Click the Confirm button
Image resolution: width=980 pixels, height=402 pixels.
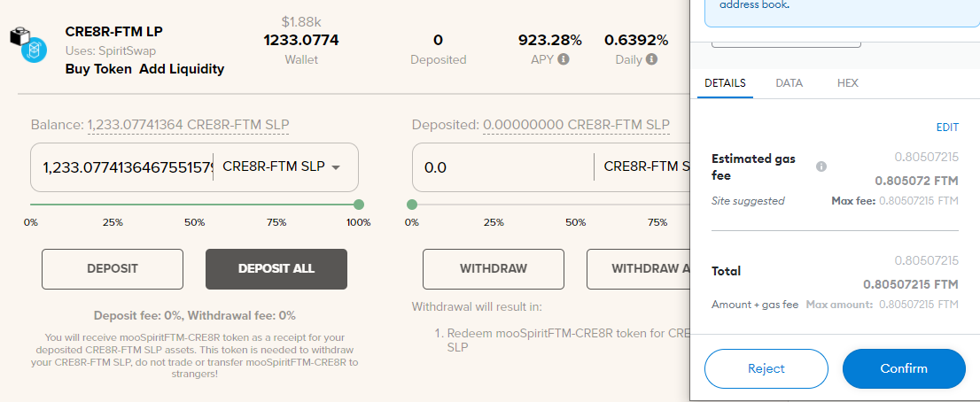pyautogui.click(x=904, y=369)
